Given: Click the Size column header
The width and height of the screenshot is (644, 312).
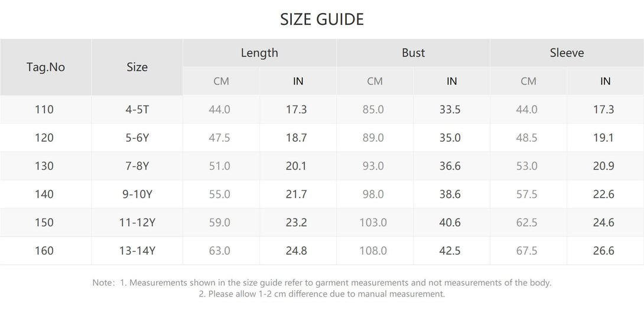Looking at the screenshot, I should pos(137,67).
